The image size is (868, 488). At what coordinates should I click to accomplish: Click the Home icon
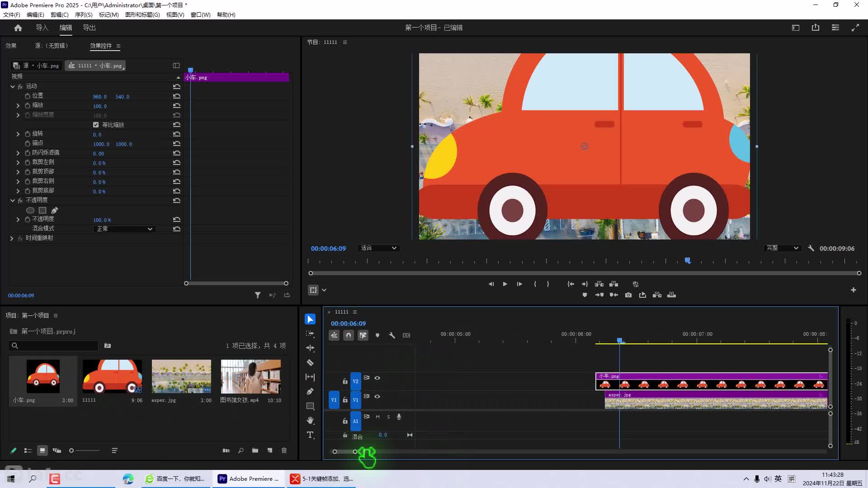click(x=18, y=28)
